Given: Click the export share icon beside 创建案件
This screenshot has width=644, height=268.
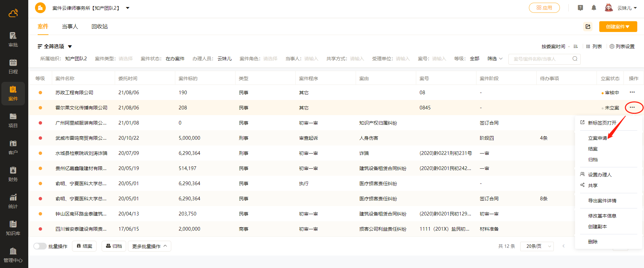Looking at the screenshot, I should click(588, 27).
